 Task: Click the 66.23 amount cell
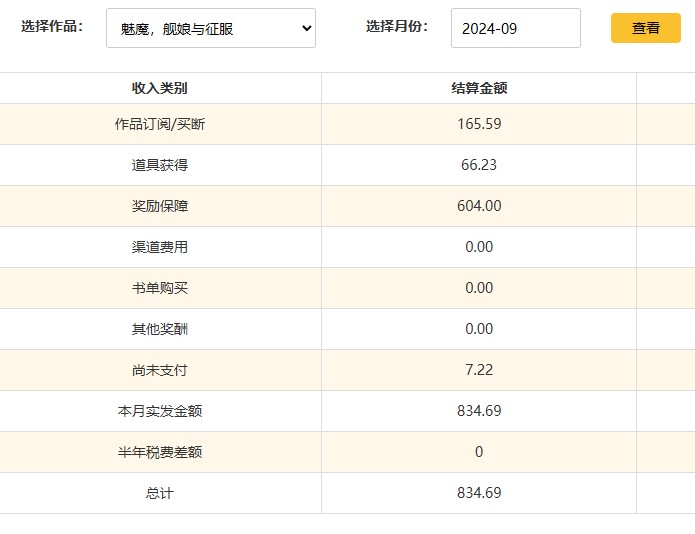click(x=479, y=165)
